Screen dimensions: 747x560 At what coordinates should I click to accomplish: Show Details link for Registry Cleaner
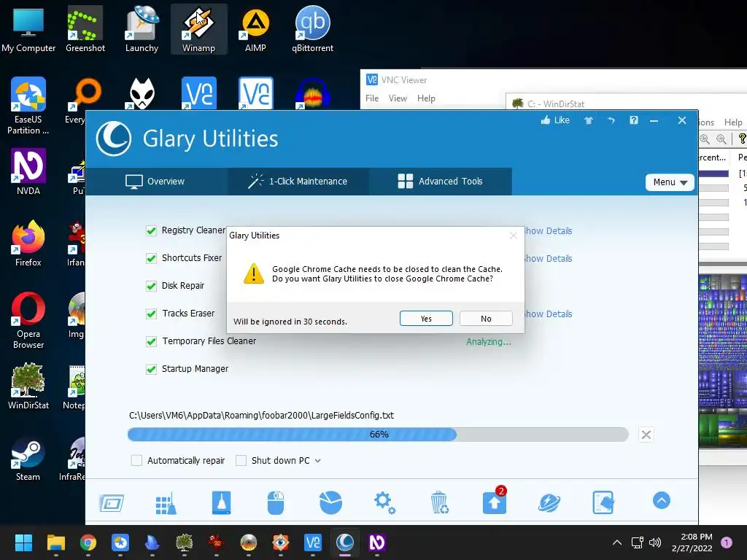548,231
